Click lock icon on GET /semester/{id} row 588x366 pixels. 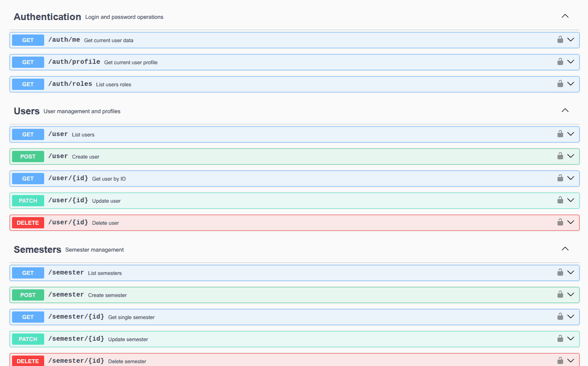pos(560,317)
